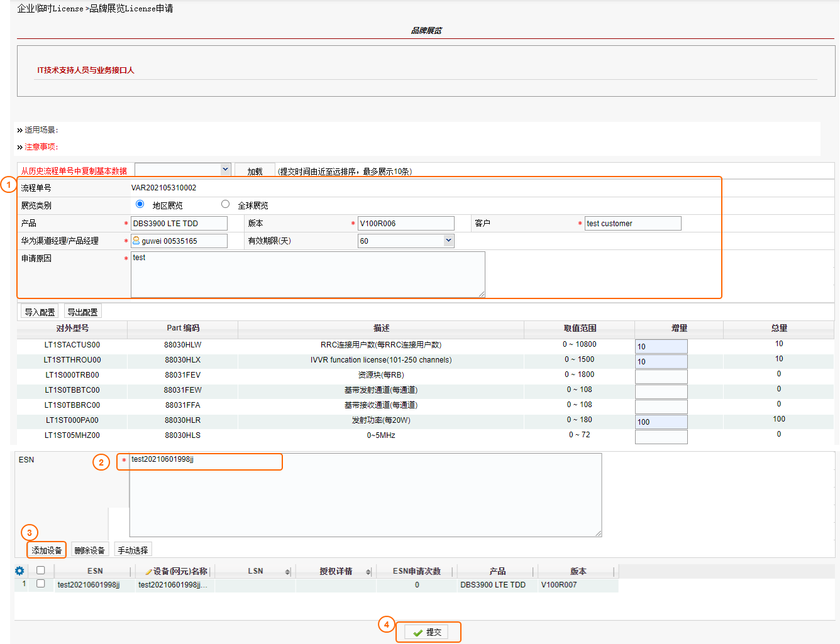This screenshot has height=644, width=840.
Task: Click the 版本 column header in device table
Action: (578, 571)
